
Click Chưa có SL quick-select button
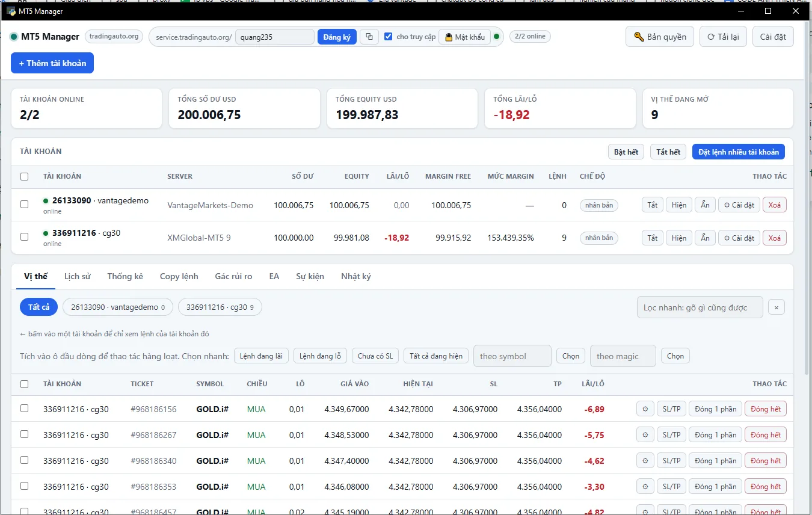pyautogui.click(x=375, y=356)
